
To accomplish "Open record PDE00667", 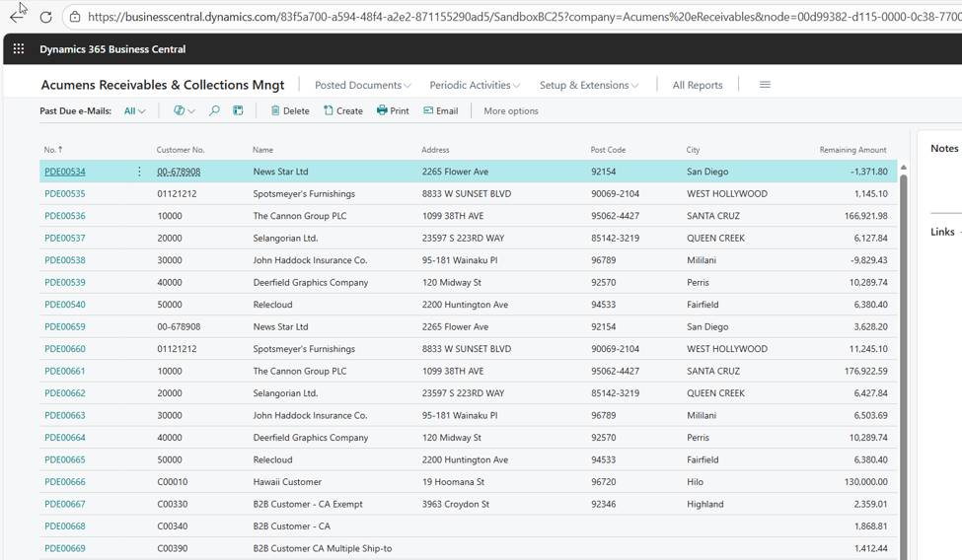I will (x=65, y=504).
